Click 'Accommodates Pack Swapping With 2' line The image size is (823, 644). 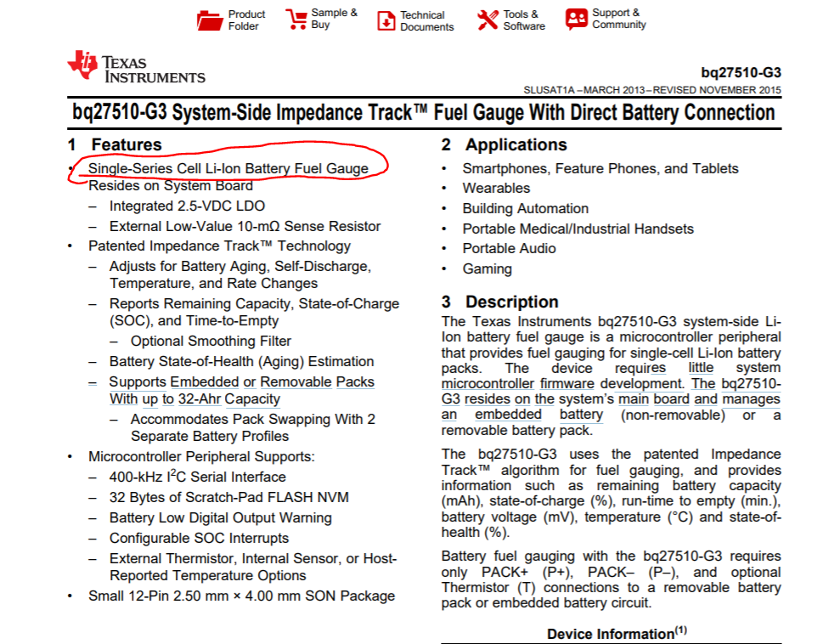253,419
